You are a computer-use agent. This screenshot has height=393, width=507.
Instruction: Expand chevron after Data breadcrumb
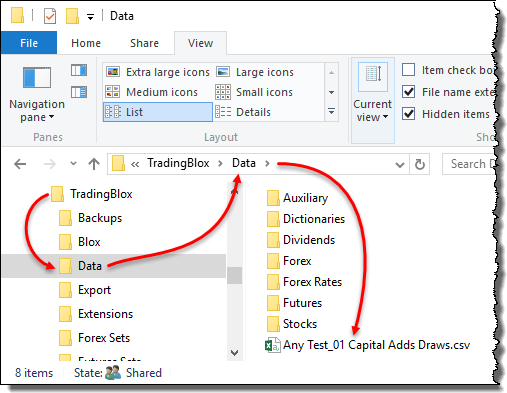[267, 164]
